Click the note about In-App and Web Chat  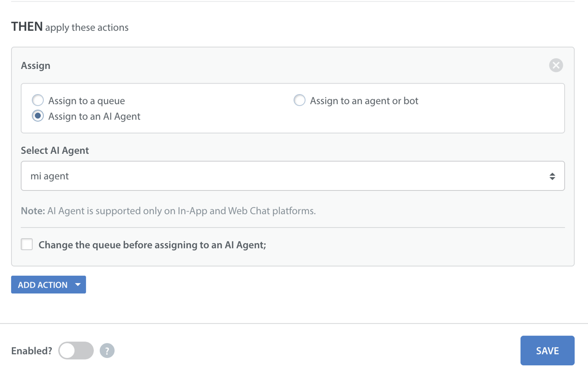(x=168, y=211)
